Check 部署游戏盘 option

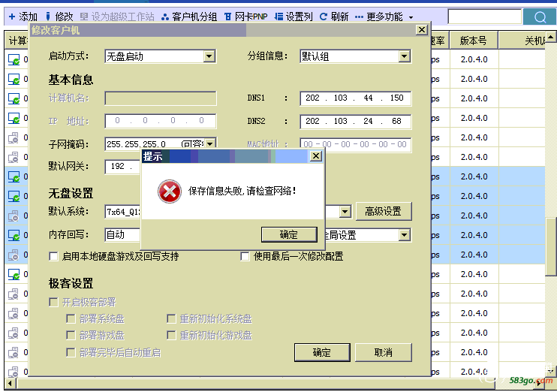click(71, 335)
